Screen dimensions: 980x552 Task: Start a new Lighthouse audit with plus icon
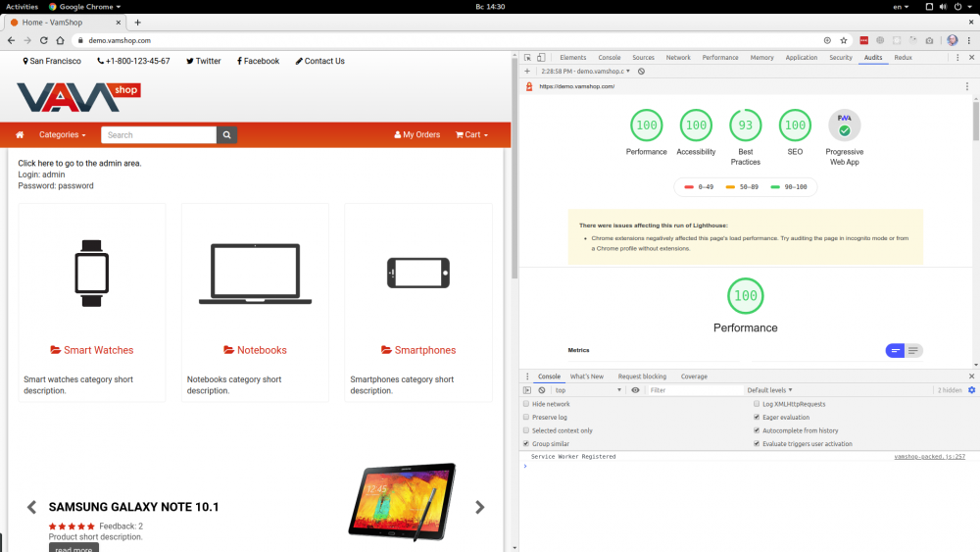point(527,72)
